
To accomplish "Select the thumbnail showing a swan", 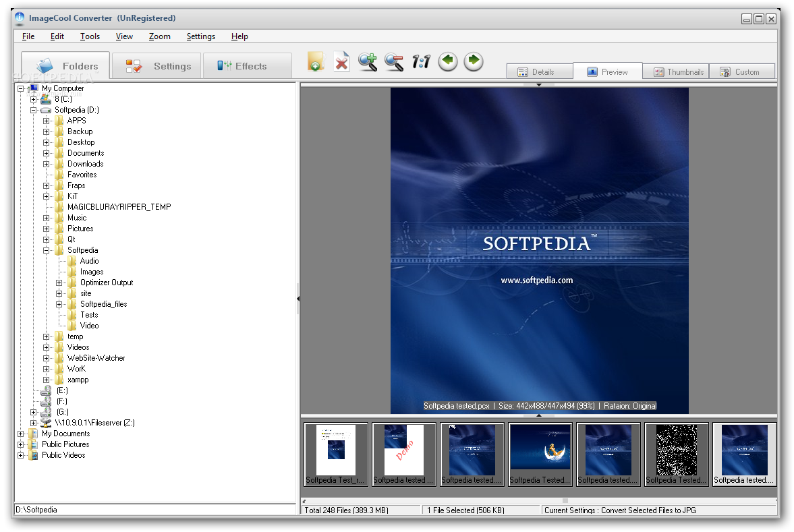I will [x=540, y=454].
